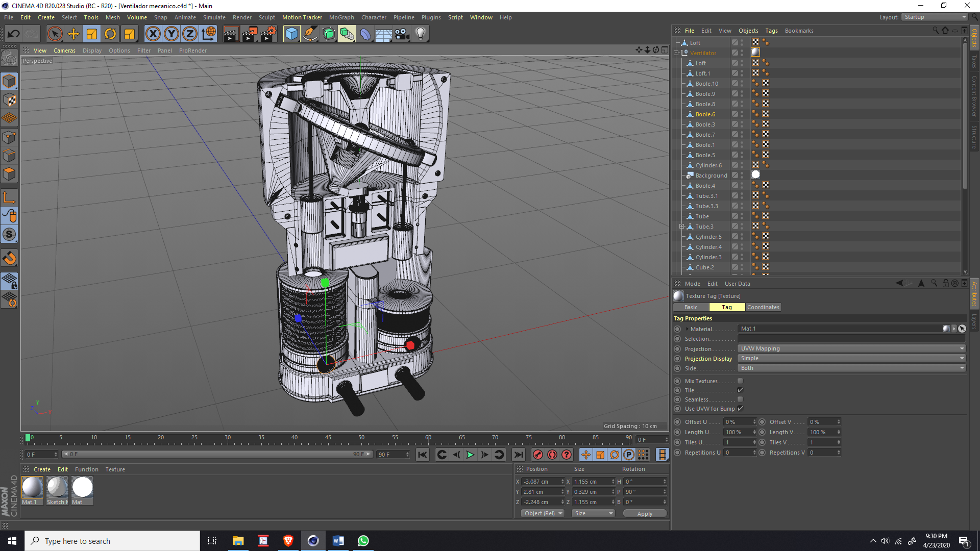Enable the Mix Textures checkbox
Screen dimensions: 980x551
click(x=740, y=381)
